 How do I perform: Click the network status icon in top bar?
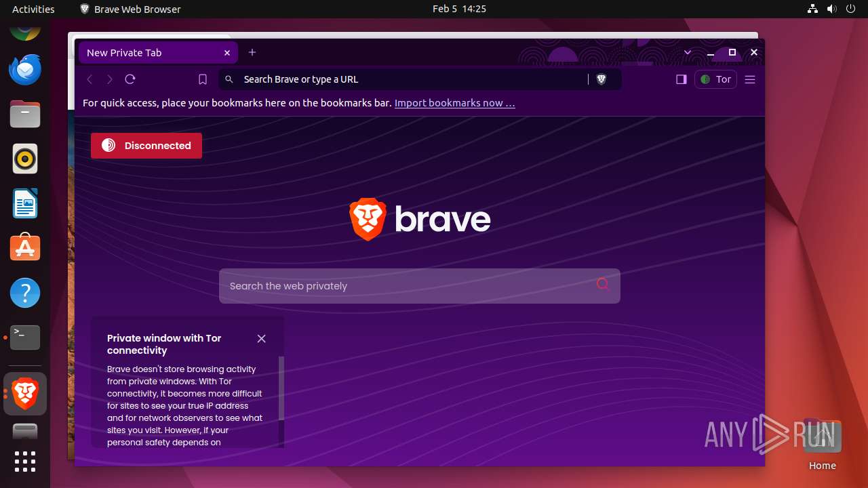pos(813,9)
